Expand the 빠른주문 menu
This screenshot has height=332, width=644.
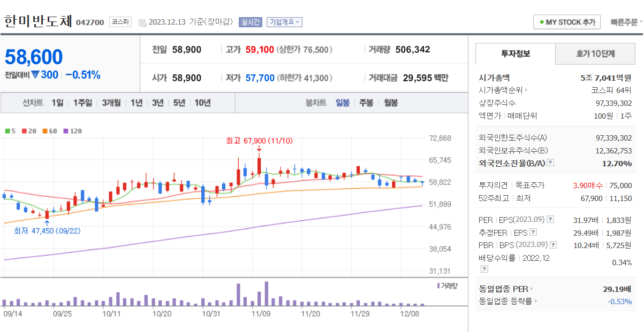tap(626, 22)
